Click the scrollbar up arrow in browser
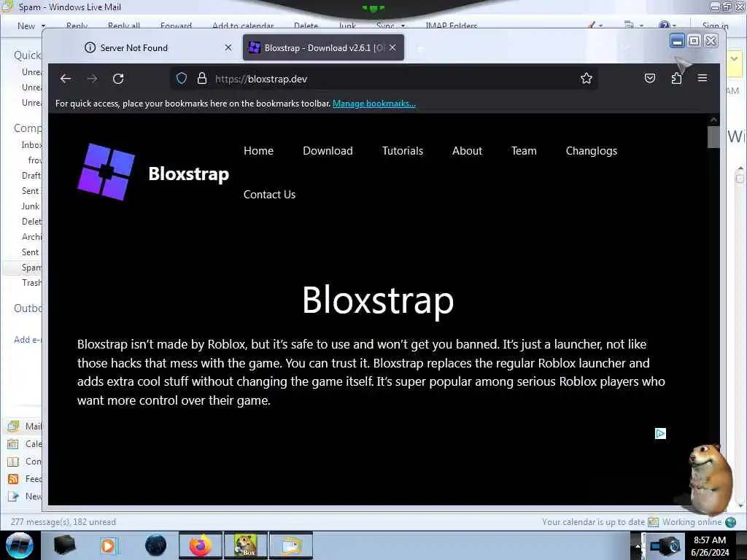Viewport: 747px width, 560px height. (713, 120)
